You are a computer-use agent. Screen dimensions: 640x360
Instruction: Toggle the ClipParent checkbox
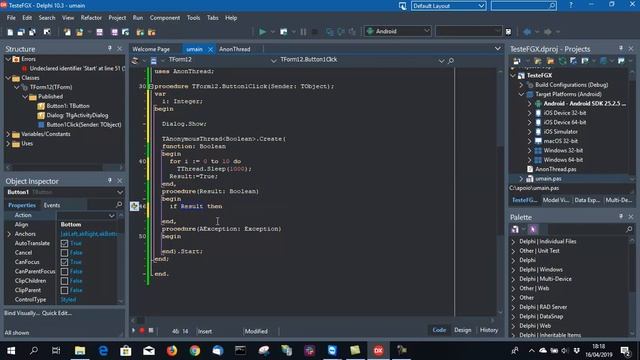[64, 290]
